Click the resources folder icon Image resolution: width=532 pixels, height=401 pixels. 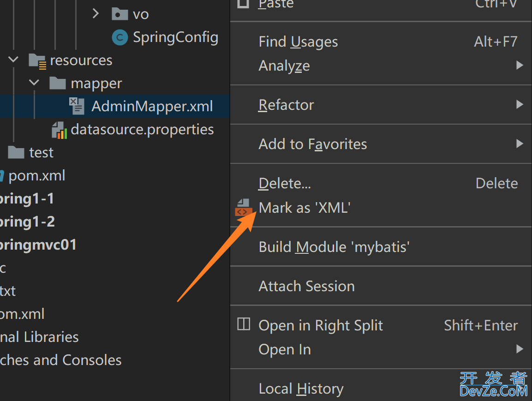[37, 61]
